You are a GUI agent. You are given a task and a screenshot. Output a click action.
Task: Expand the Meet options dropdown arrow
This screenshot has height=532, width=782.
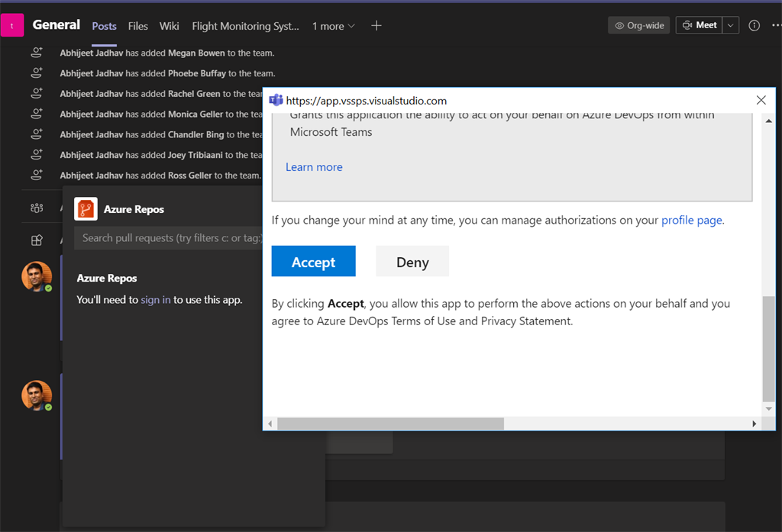tap(731, 25)
